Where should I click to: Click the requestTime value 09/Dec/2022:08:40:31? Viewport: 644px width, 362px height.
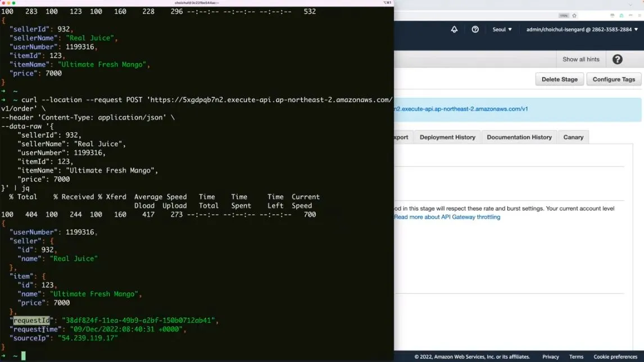point(126,329)
